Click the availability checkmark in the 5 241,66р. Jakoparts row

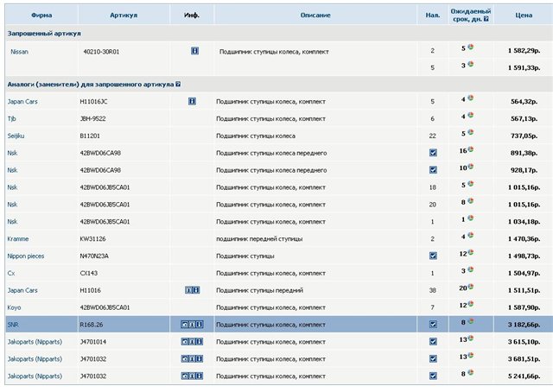coord(433,376)
